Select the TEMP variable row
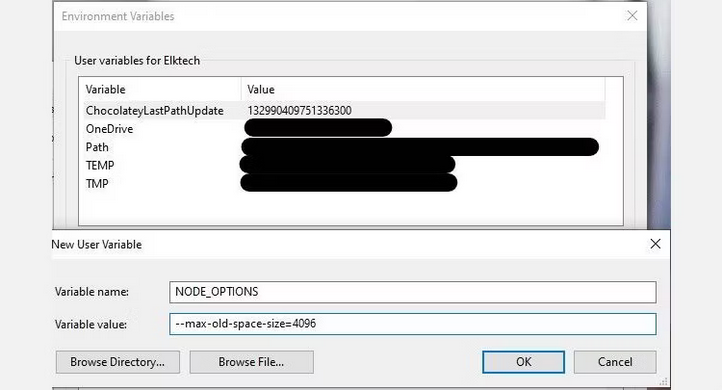722x390 pixels. 342,165
